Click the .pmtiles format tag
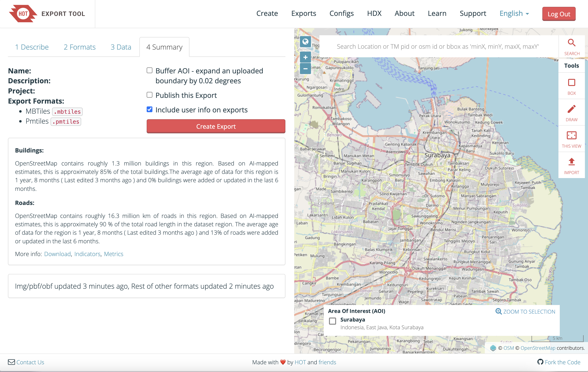This screenshot has width=588, height=372. click(66, 121)
